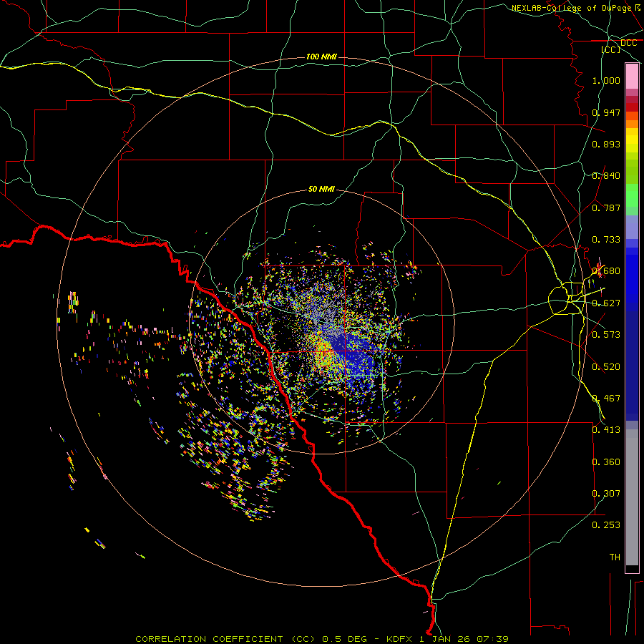Click the '0.893' color scale value

pos(606,144)
